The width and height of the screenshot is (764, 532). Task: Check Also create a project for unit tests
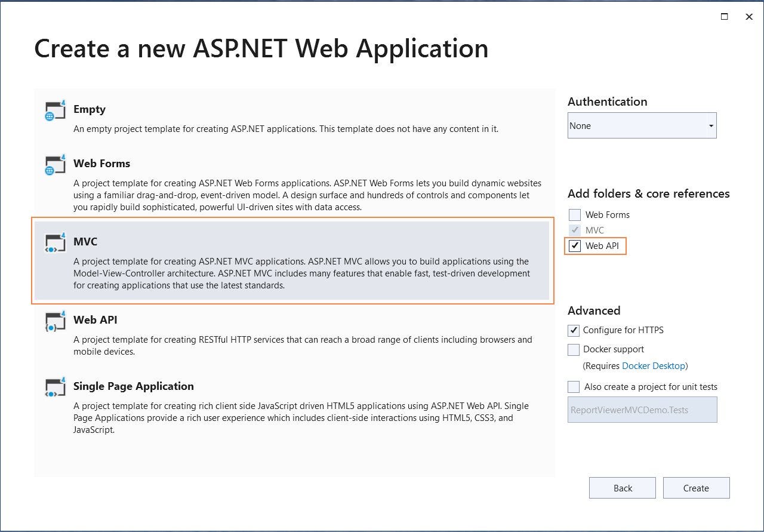(574, 386)
